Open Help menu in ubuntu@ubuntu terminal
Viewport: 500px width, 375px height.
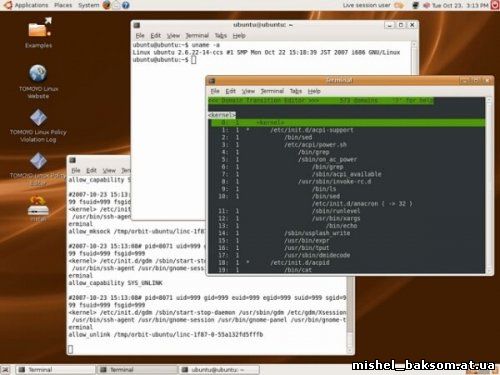tap(239, 36)
